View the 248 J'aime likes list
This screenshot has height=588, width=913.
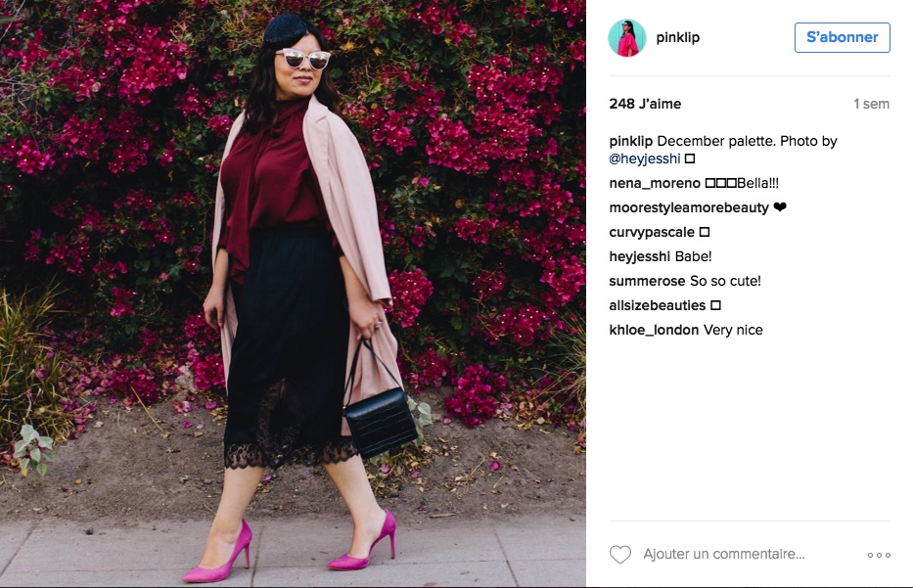(x=645, y=104)
